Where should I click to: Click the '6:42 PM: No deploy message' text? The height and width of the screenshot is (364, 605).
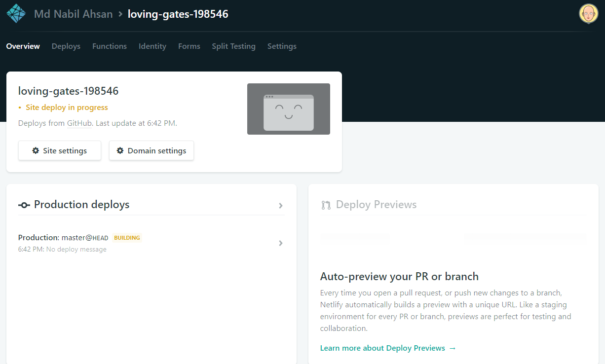[62, 249]
